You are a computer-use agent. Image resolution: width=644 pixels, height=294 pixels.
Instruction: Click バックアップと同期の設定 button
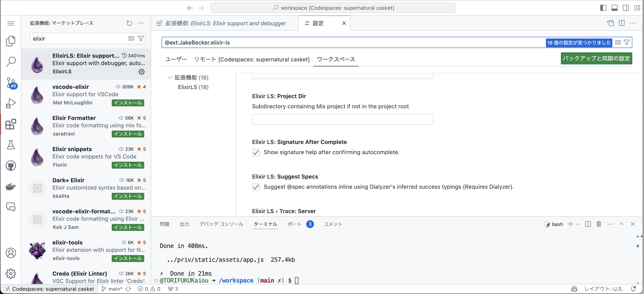coord(596,58)
